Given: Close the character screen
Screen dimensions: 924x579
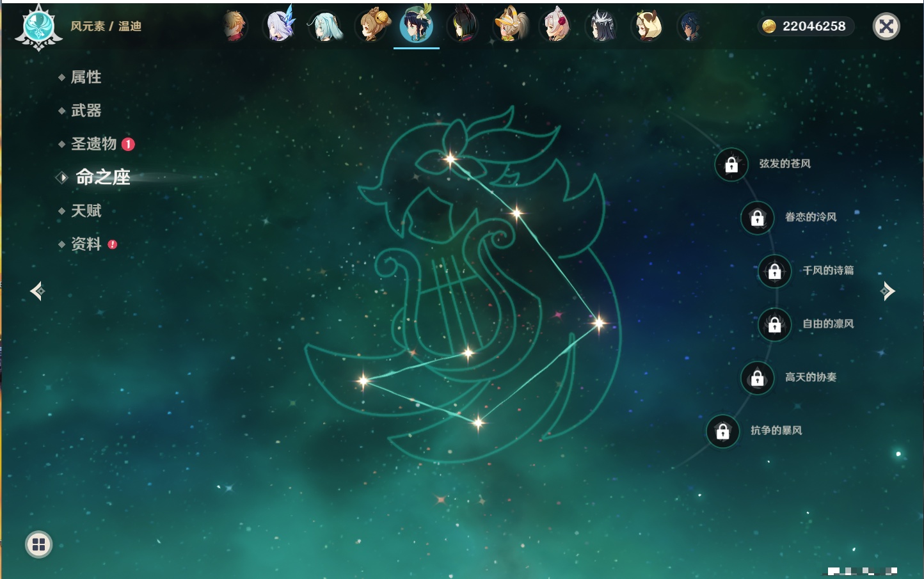Looking at the screenshot, I should pyautogui.click(x=886, y=26).
